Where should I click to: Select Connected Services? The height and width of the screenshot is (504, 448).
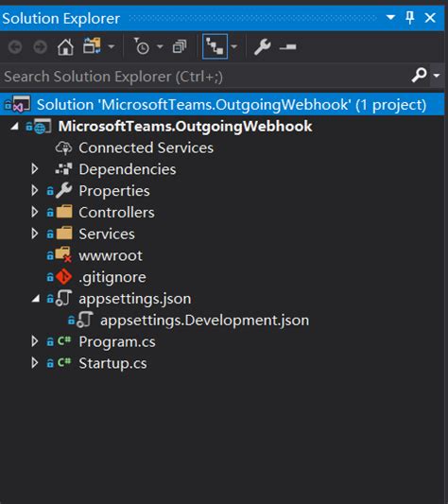tap(146, 148)
